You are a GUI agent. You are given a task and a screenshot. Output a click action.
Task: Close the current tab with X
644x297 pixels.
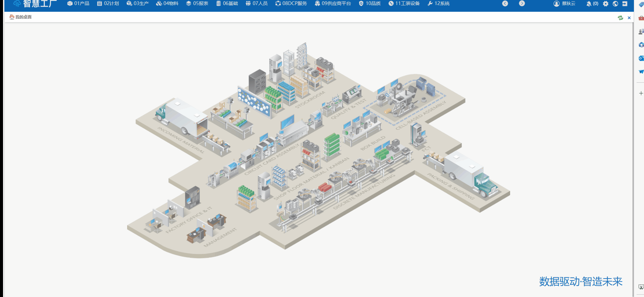coord(629,18)
